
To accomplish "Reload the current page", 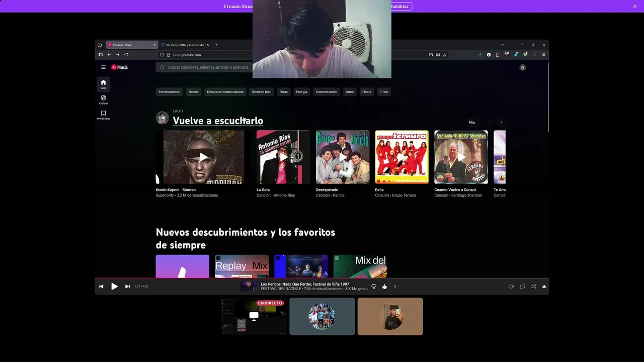I will pos(126,55).
